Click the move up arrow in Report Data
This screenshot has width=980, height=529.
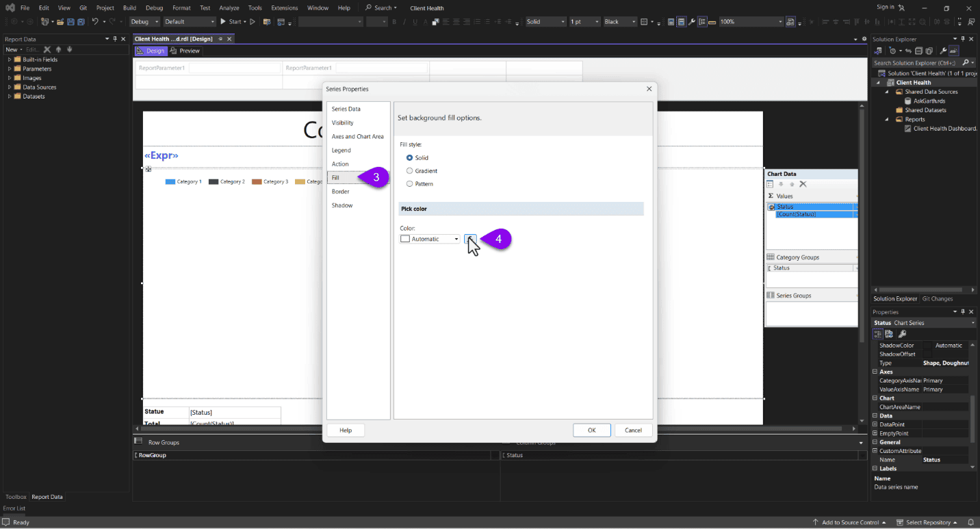(58, 49)
